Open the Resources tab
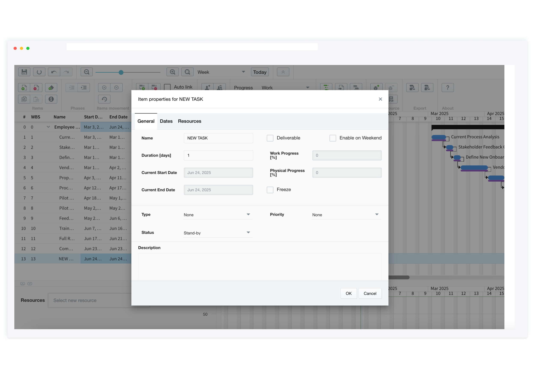The image size is (535, 392). coord(189,121)
